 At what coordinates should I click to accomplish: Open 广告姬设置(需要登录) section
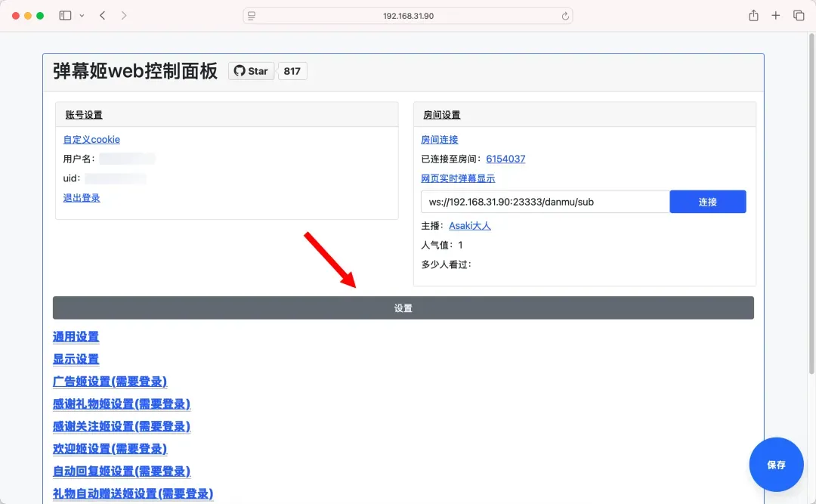[x=110, y=381]
